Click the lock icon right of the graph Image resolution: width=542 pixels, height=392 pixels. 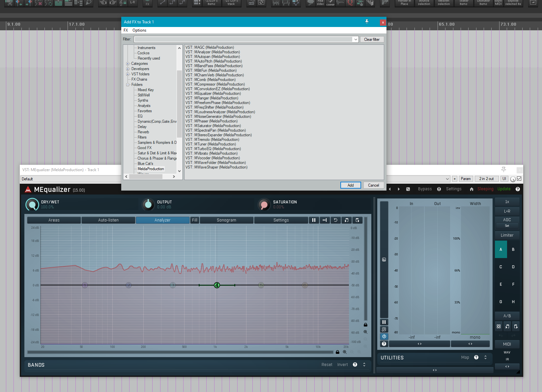(365, 325)
